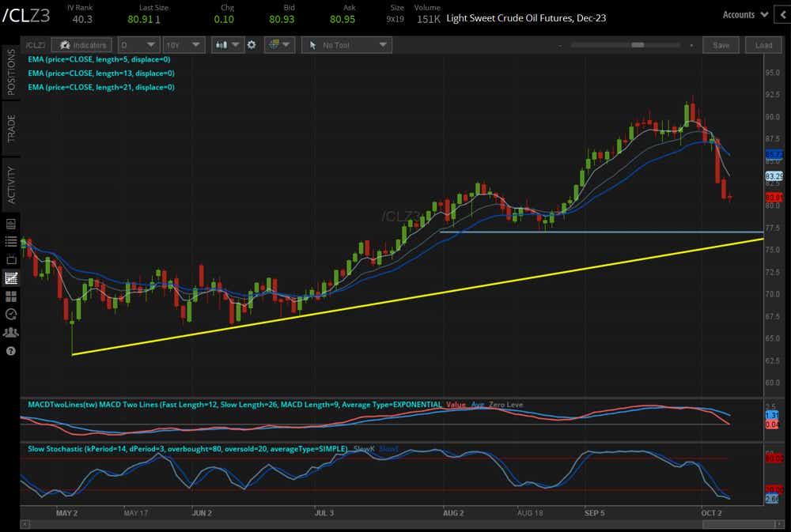This screenshot has height=532, width=791.
Task: Switch to the TRADE side tab
Action: [x=10, y=128]
